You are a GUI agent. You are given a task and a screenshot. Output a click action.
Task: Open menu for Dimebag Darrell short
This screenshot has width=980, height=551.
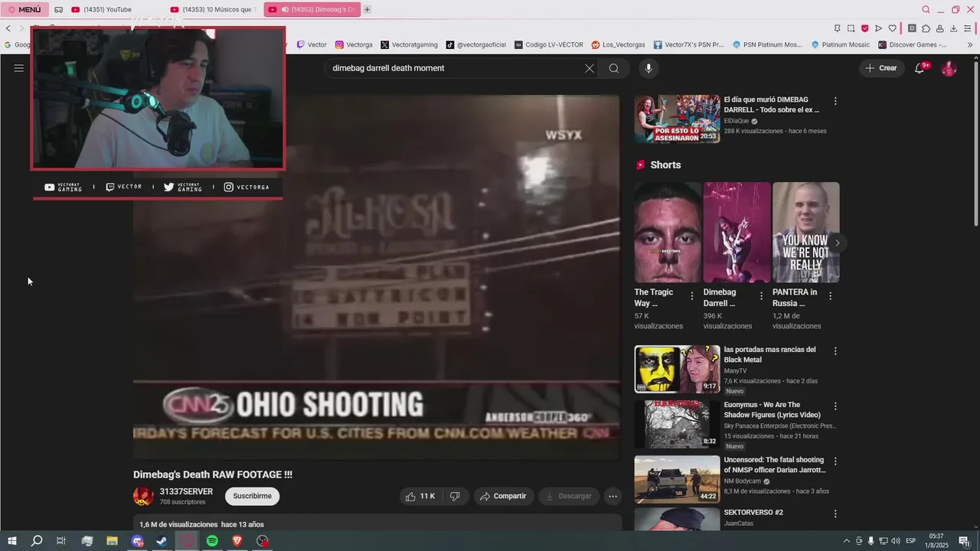tap(761, 295)
